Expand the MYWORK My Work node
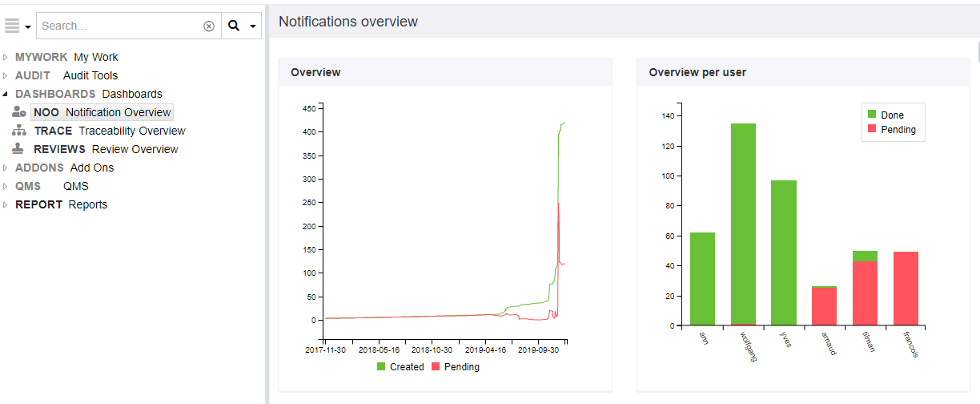This screenshot has height=404, width=980. tap(5, 57)
